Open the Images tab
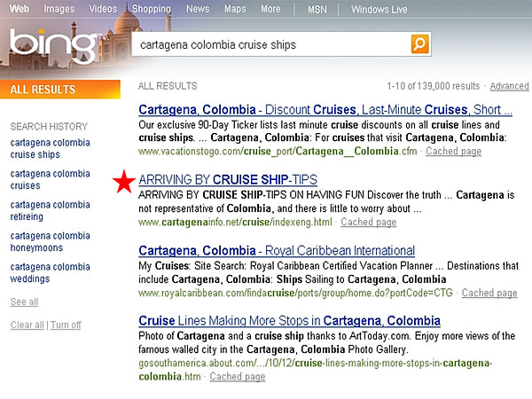532x399 pixels. [x=59, y=9]
